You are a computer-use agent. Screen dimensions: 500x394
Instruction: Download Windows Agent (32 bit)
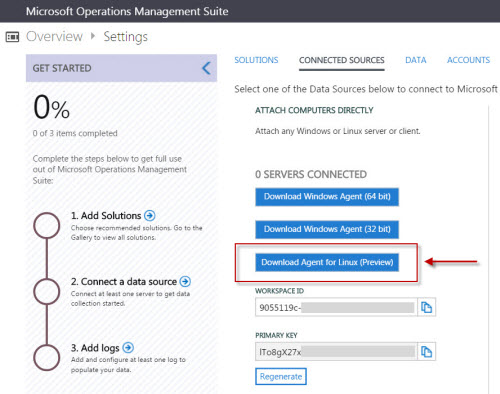point(327,229)
